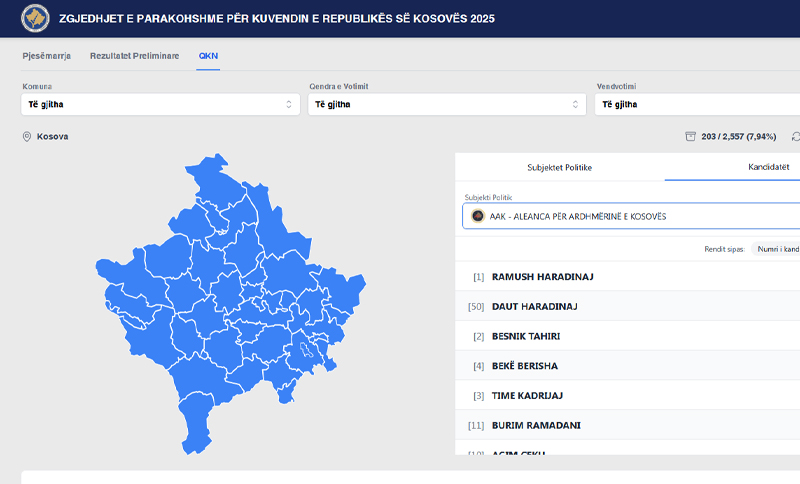Click candidate Besnik Tahiri
800x484 pixels.
(x=525, y=336)
